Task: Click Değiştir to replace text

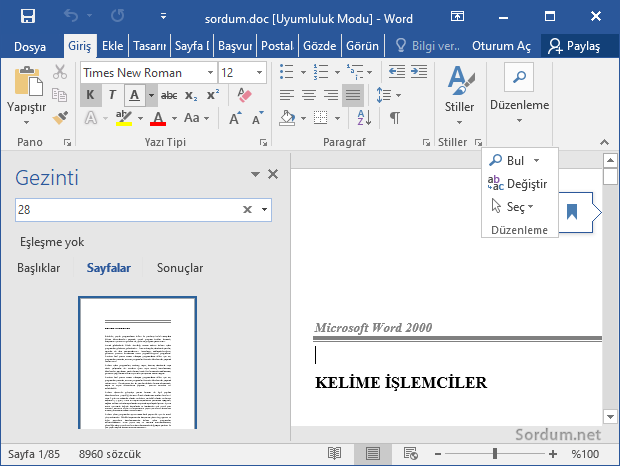Action: click(x=517, y=183)
